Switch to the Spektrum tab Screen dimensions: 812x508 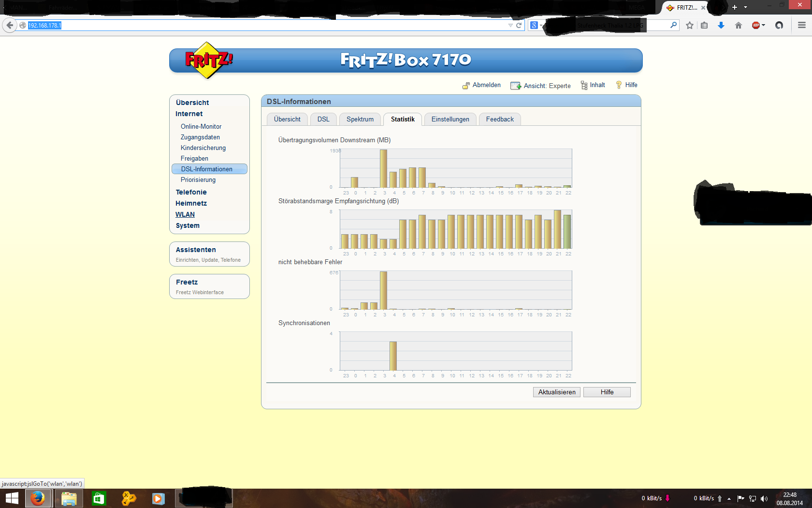(x=360, y=119)
